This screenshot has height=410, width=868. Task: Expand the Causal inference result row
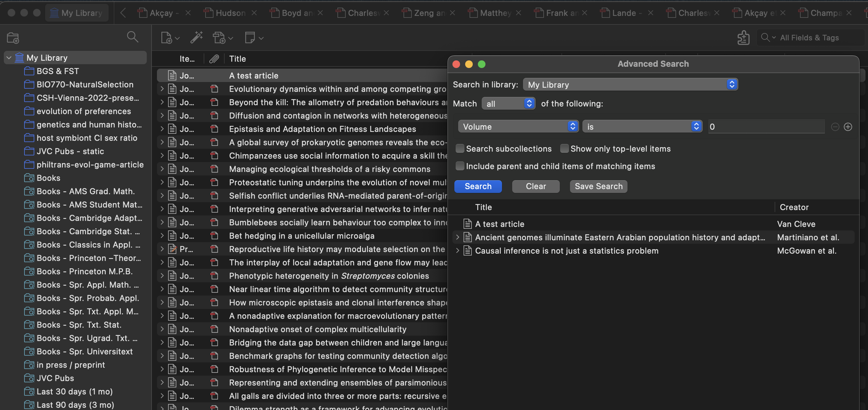click(458, 250)
